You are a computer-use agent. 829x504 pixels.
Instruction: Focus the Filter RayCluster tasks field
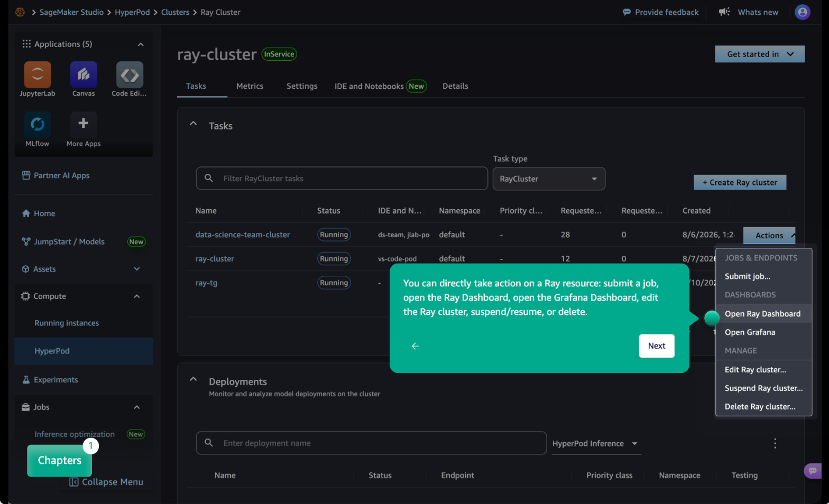click(342, 179)
